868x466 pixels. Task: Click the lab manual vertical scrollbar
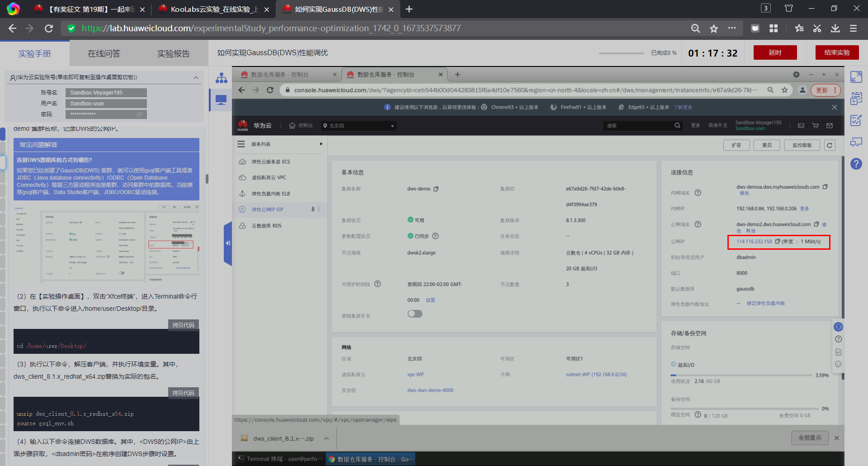(x=207, y=179)
